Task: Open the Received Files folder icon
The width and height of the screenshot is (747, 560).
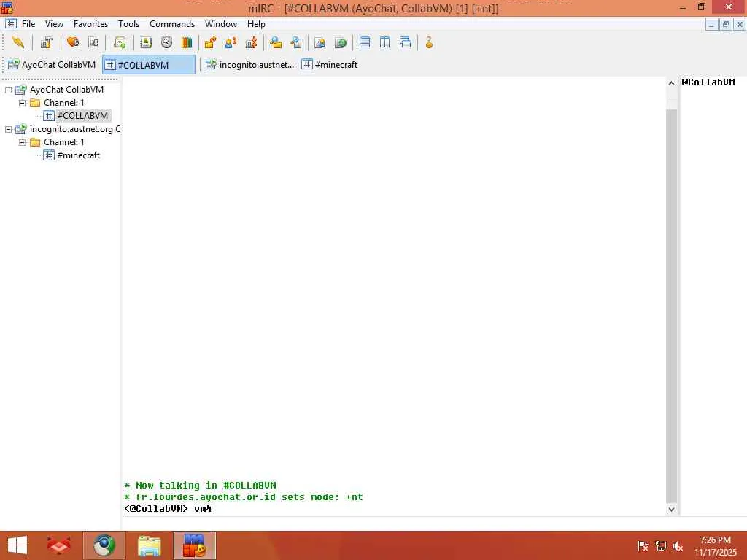Action: (x=275, y=42)
